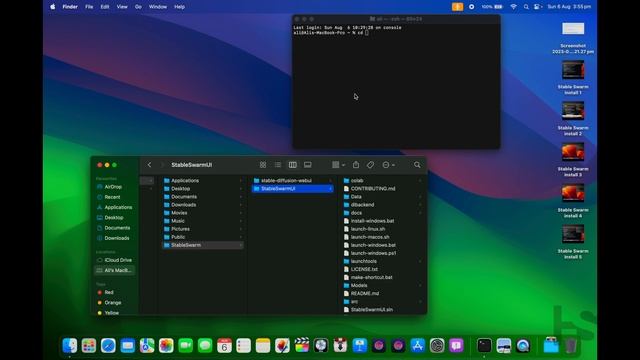Select the Pictures folder in first column
Screen dimensions: 640x360
tap(203, 229)
